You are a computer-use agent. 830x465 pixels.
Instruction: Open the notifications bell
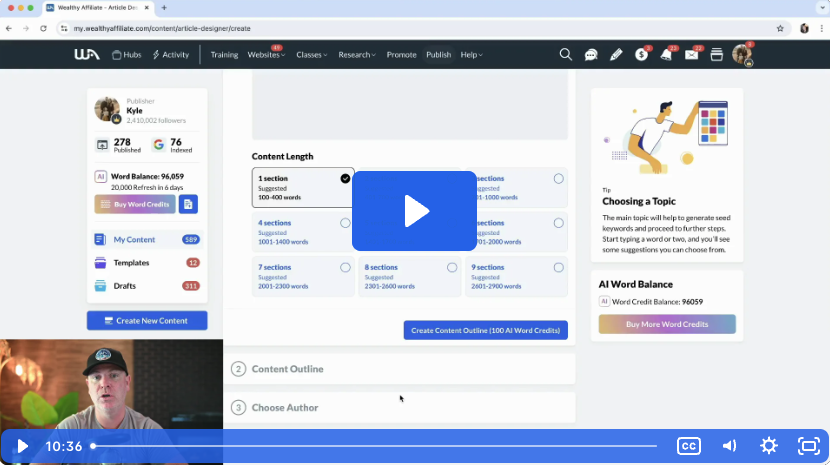coord(666,55)
